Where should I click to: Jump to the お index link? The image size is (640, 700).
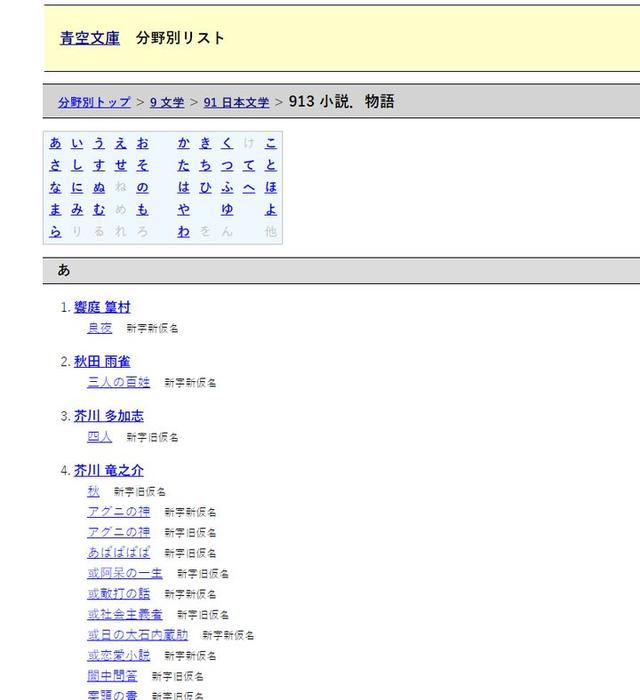click(x=142, y=143)
